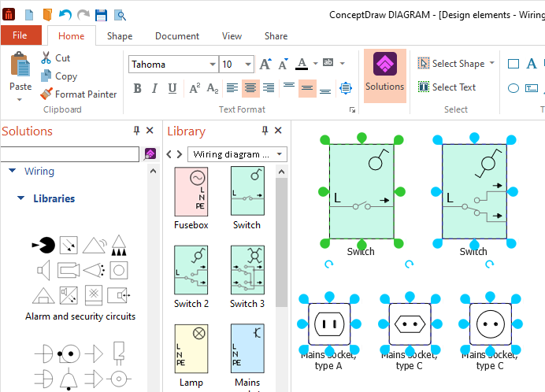This screenshot has width=545, height=392.
Task: Click the Solutions ribbon button
Action: pos(385,76)
